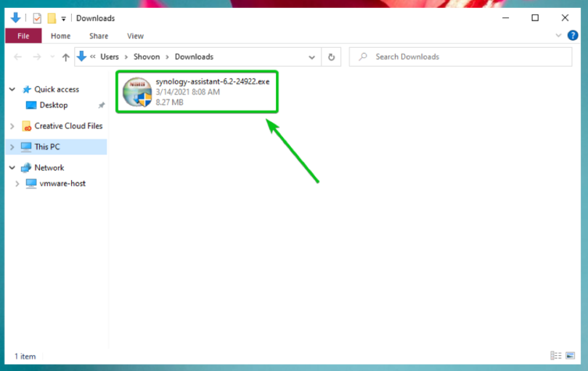Show hidden path segments with double chevron
This screenshot has width=588, height=371.
[x=93, y=57]
